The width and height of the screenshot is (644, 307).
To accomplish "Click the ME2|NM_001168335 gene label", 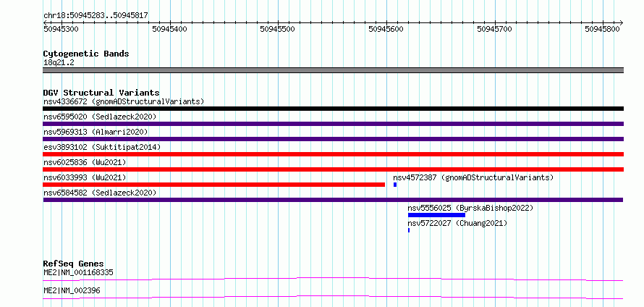I will point(78,272).
